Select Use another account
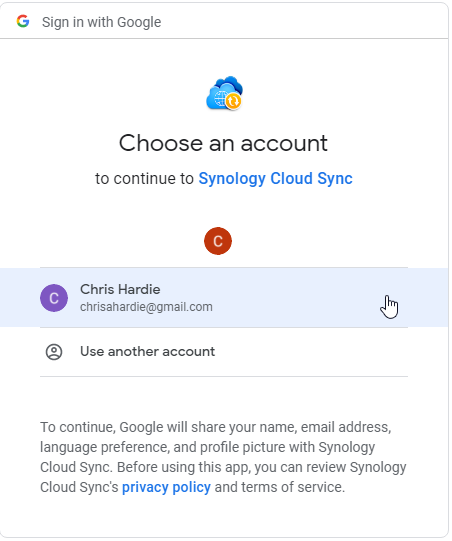This screenshot has width=452, height=541. 147,352
